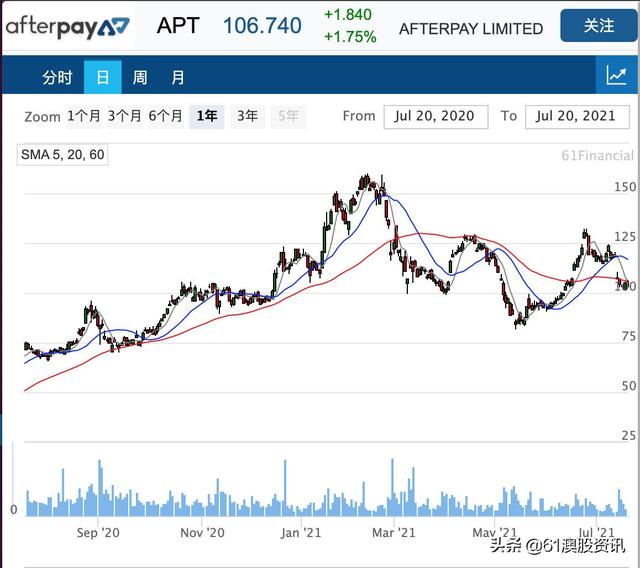
Task: Select the 周 weekly chart tab
Action: pos(140,77)
